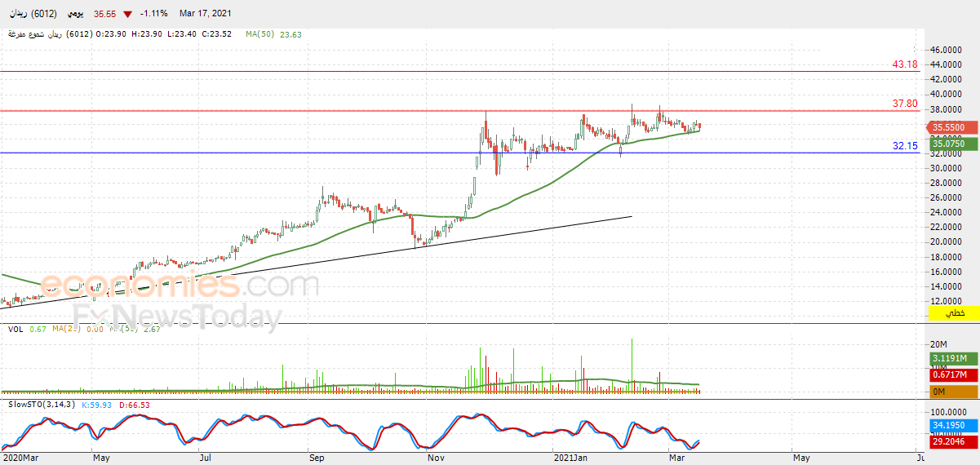This screenshot has height=465, width=980.
Task: Click the MA(50) value "23.63"
Action: pos(290,34)
